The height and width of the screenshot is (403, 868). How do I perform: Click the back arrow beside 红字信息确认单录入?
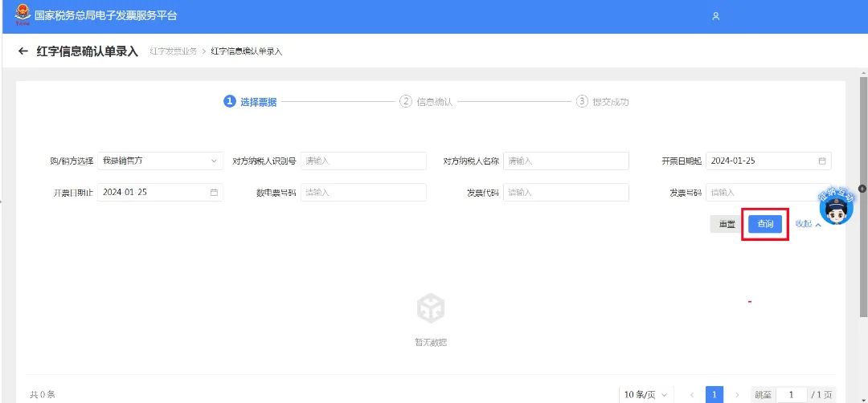click(23, 51)
